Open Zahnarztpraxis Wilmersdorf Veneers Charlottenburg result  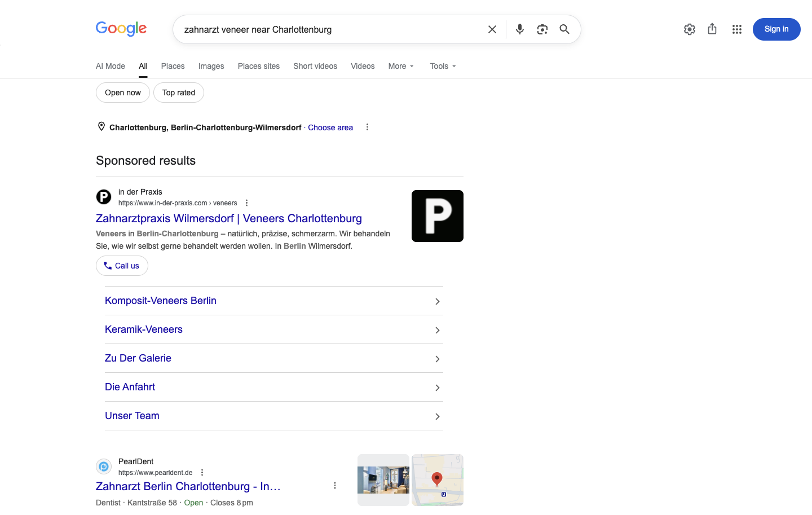click(229, 218)
